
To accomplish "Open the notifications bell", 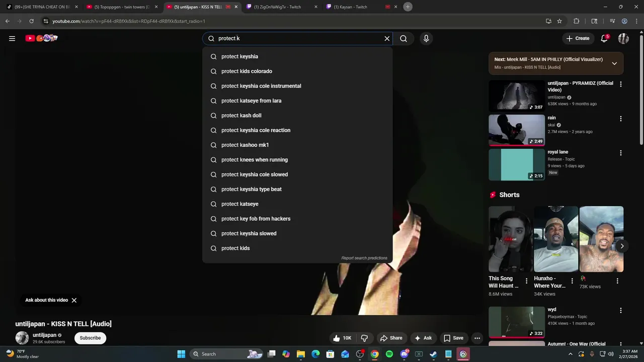I will pos(604,38).
